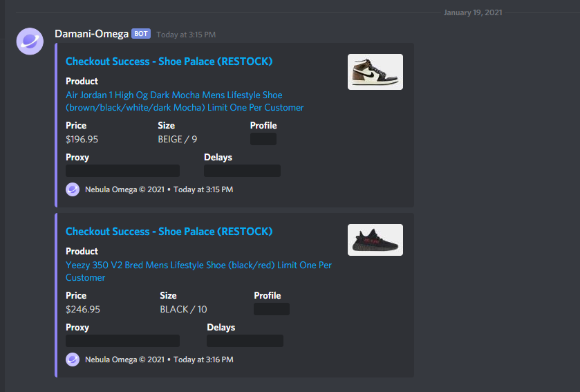Click the Product label in the Yeezy embed
Viewport: 580px width, 392px height.
(x=82, y=251)
